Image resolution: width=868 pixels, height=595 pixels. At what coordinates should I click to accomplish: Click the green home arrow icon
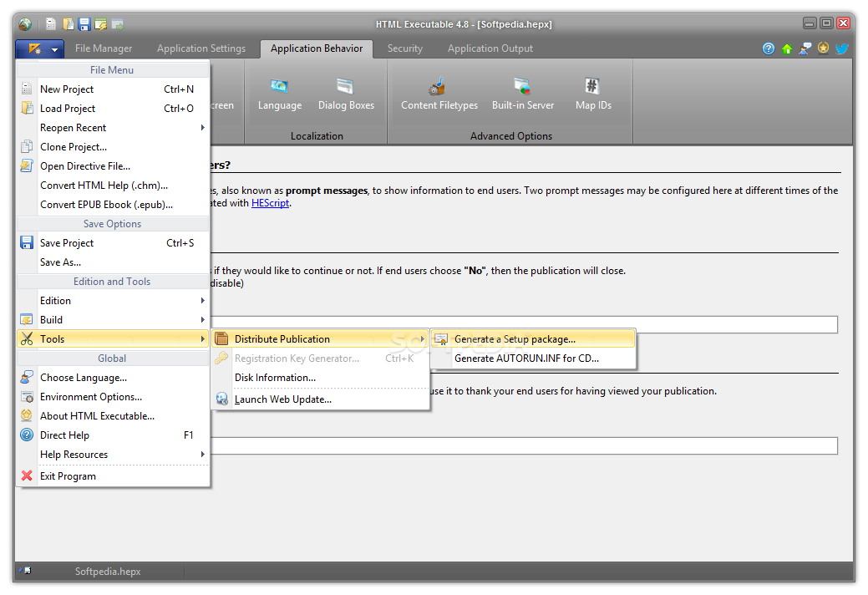(787, 48)
